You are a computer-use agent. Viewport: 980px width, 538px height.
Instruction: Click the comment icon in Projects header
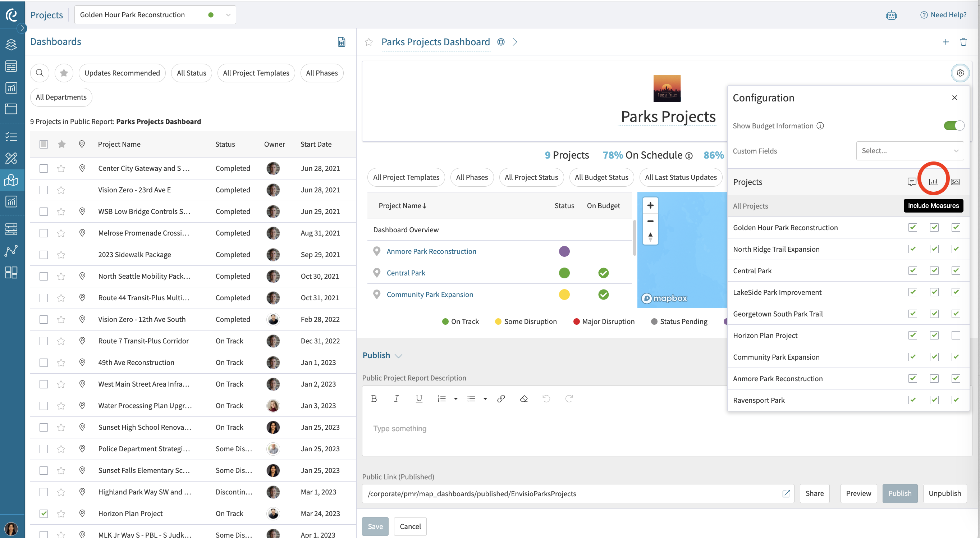912,182
